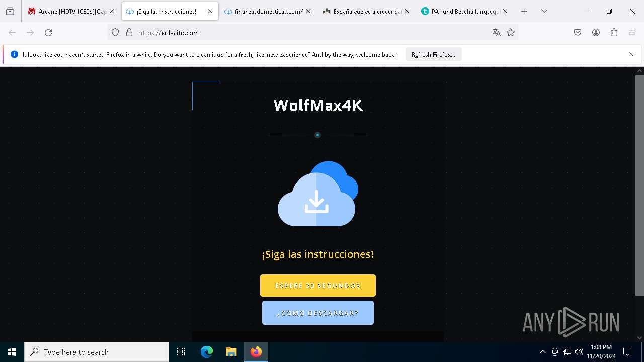This screenshot has width=644, height=362.
Task: Click the Refresh Firefox... button
Action: click(x=433, y=55)
